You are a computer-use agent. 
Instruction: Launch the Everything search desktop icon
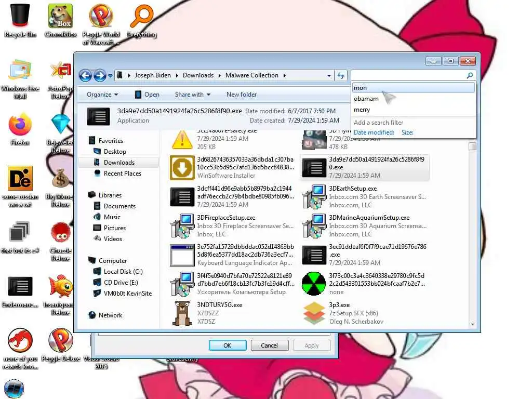coord(141,20)
